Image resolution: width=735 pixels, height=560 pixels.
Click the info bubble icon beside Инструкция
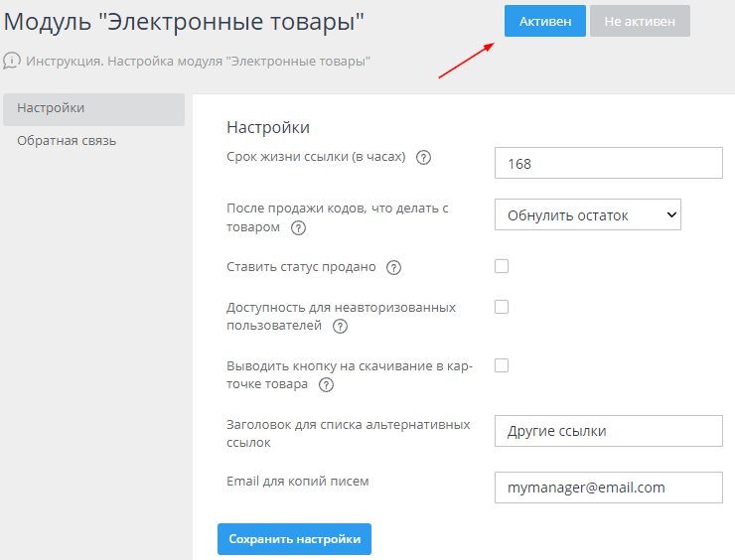tap(12, 62)
